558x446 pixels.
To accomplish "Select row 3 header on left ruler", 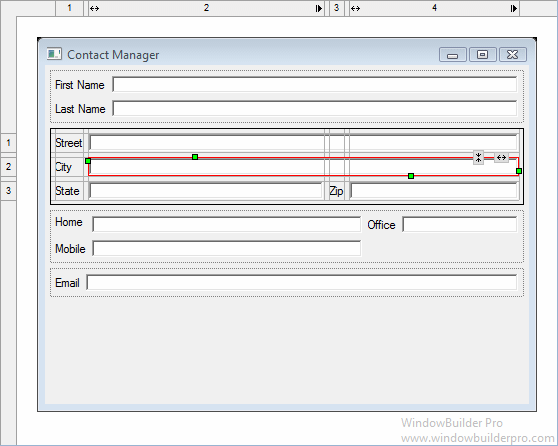I will 8,191.
